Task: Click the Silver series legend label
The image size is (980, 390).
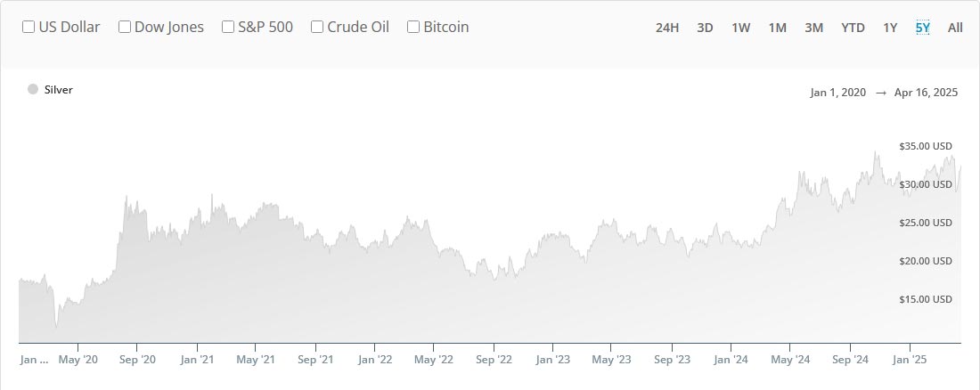Action: 59,90
